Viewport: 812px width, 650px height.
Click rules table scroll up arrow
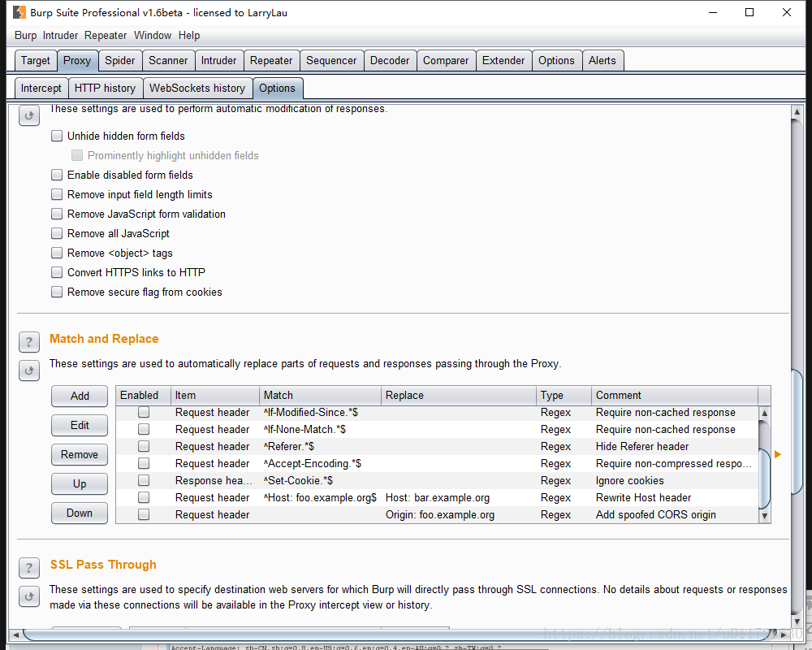[x=764, y=413]
